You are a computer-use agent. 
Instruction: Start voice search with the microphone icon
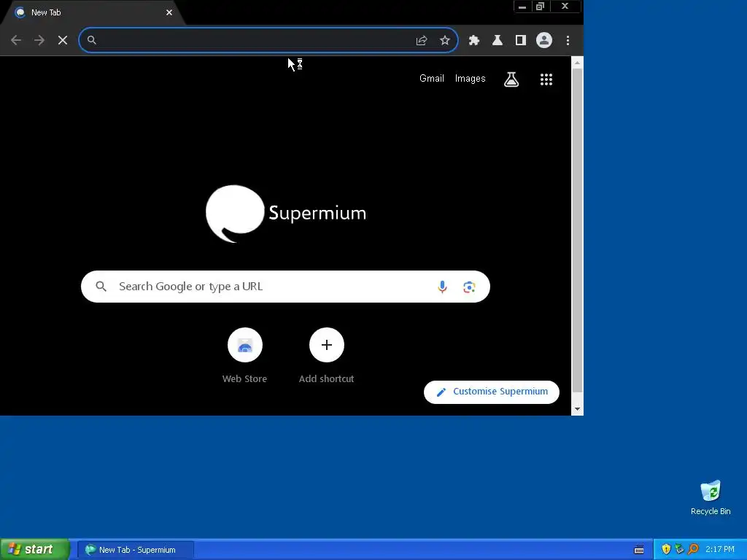coord(442,287)
